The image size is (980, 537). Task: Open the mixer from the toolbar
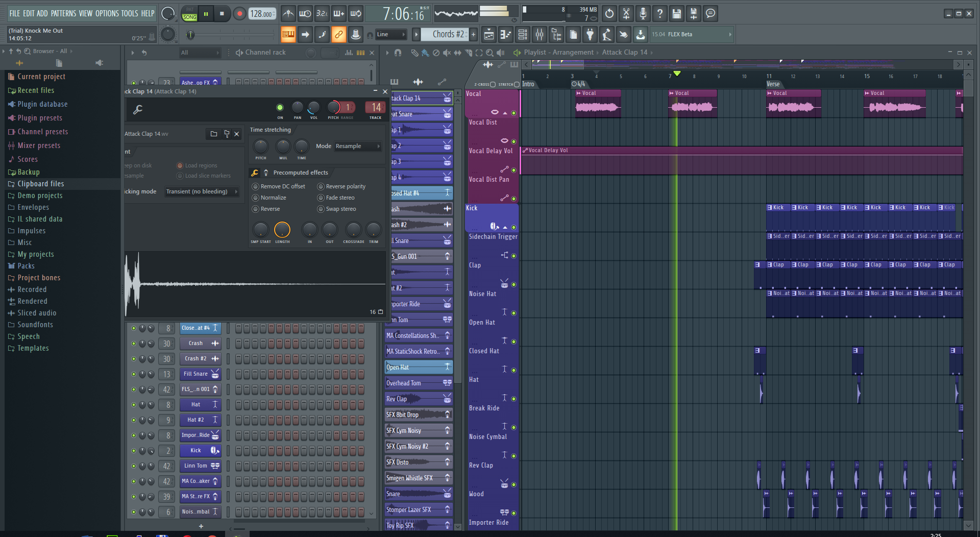tap(539, 35)
